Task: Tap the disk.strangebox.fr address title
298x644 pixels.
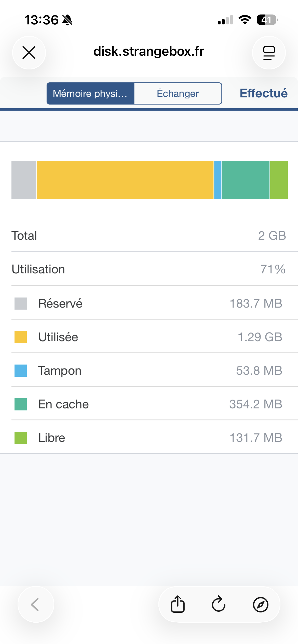Action: (x=149, y=51)
